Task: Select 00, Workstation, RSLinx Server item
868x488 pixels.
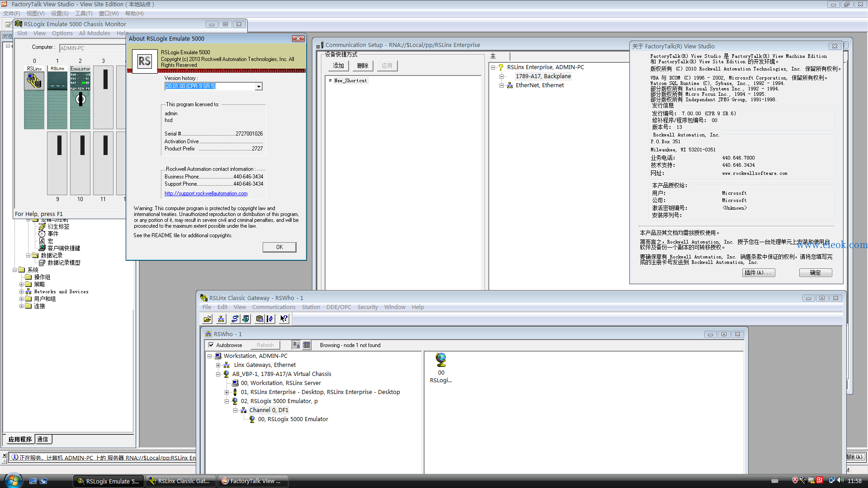Action: 280,383
